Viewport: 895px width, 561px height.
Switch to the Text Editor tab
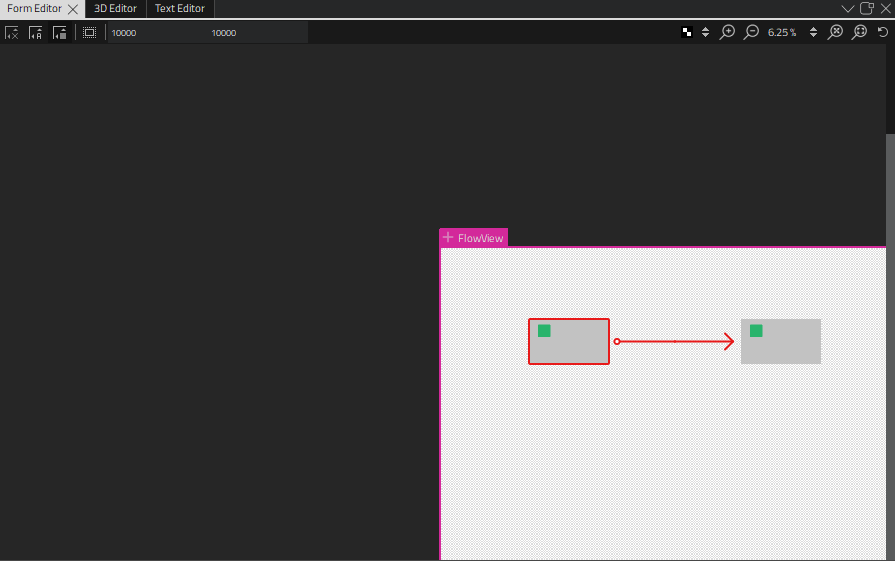point(180,8)
